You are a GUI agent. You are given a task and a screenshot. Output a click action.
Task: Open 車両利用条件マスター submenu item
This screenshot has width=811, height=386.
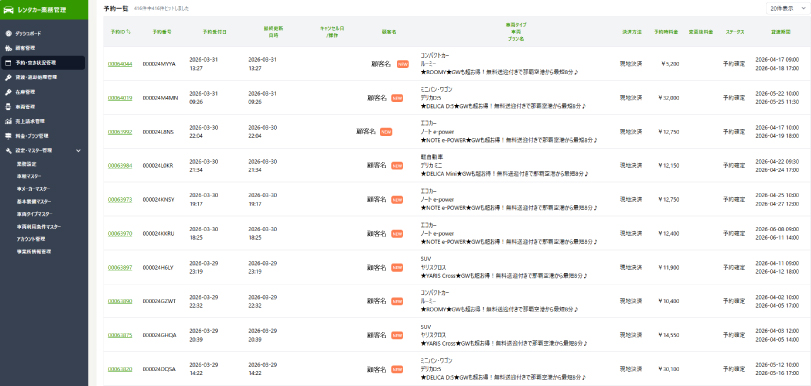click(38, 227)
